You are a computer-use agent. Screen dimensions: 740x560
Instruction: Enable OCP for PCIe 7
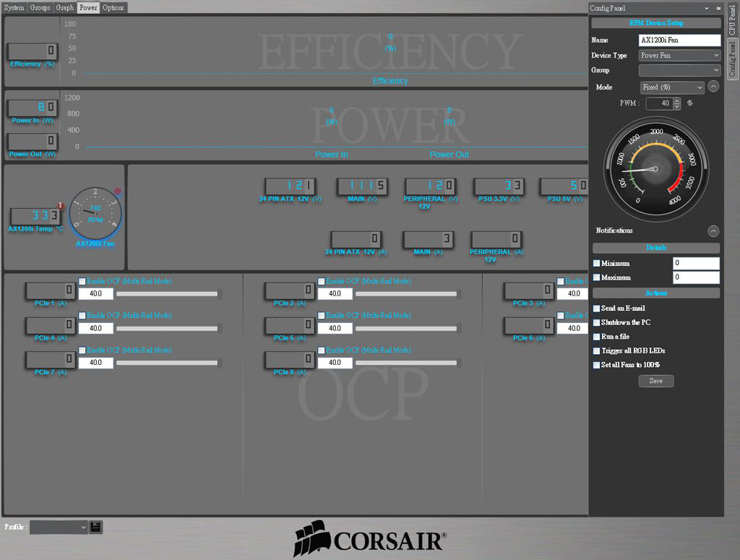click(82, 350)
